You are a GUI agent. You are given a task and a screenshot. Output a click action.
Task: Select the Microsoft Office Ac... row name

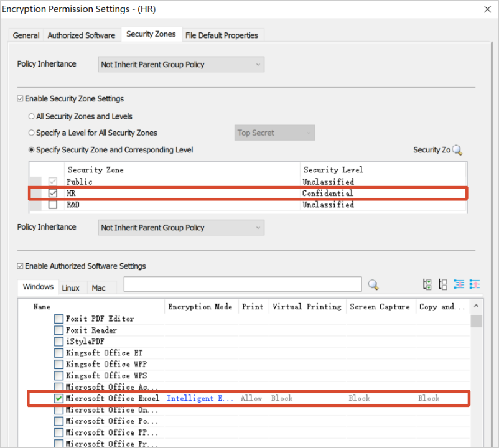111,387
